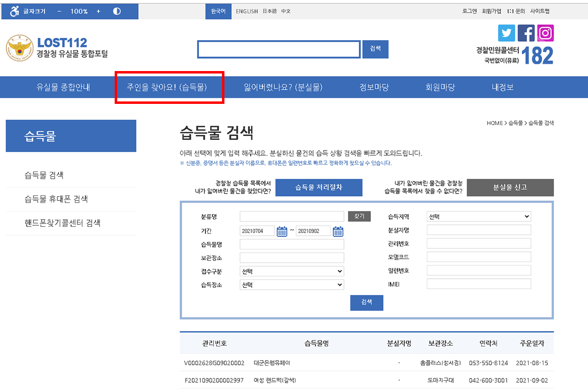The width and height of the screenshot is (588, 392).
Task: Open 잃어버렸나요? (분실물) menu
Action: pyautogui.click(x=283, y=88)
